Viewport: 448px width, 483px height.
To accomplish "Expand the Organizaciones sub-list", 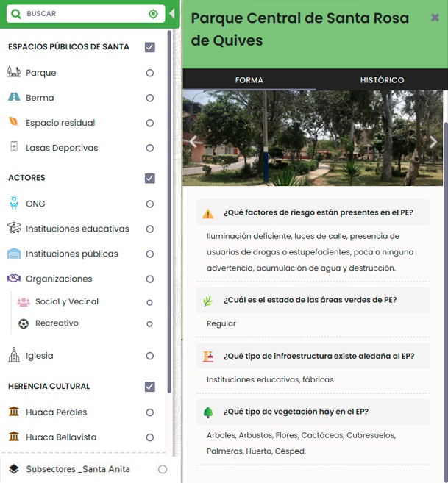I will [x=59, y=279].
